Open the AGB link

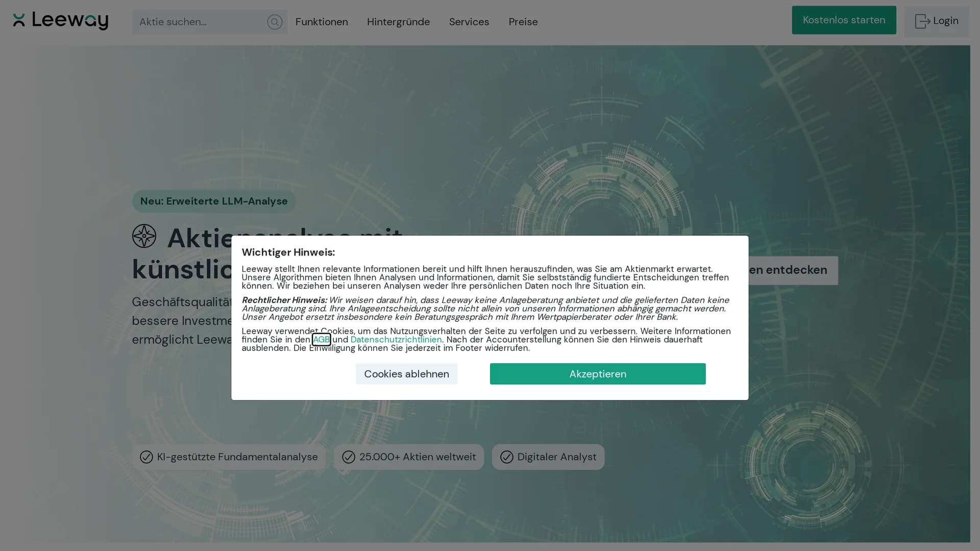[x=322, y=339]
